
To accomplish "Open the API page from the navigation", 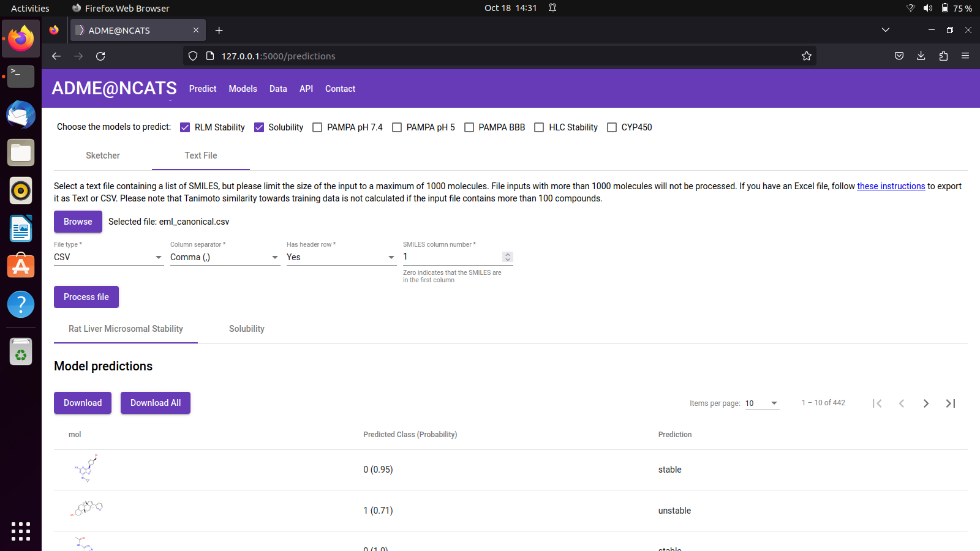I will click(x=306, y=89).
